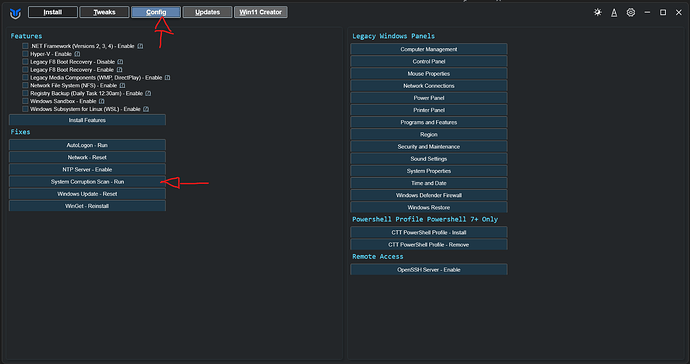Image resolution: width=690 pixels, height=364 pixels.
Task: Select the Network File System (NFS) checkbox
Action: pos(25,85)
